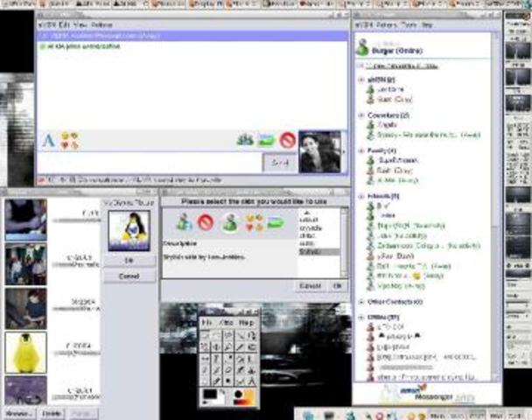532x420 pixels.
Task: Select GIMP Text tool
Action: pos(217,359)
